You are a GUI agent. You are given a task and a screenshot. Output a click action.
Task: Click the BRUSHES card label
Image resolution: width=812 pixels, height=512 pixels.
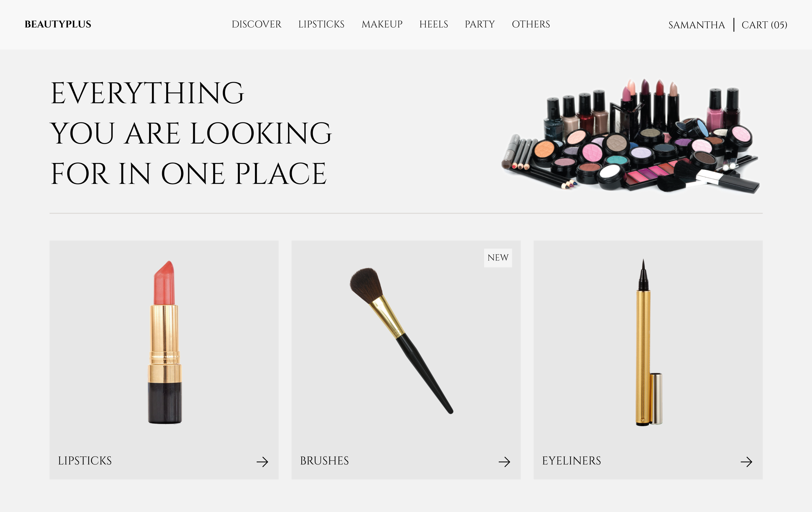325,461
